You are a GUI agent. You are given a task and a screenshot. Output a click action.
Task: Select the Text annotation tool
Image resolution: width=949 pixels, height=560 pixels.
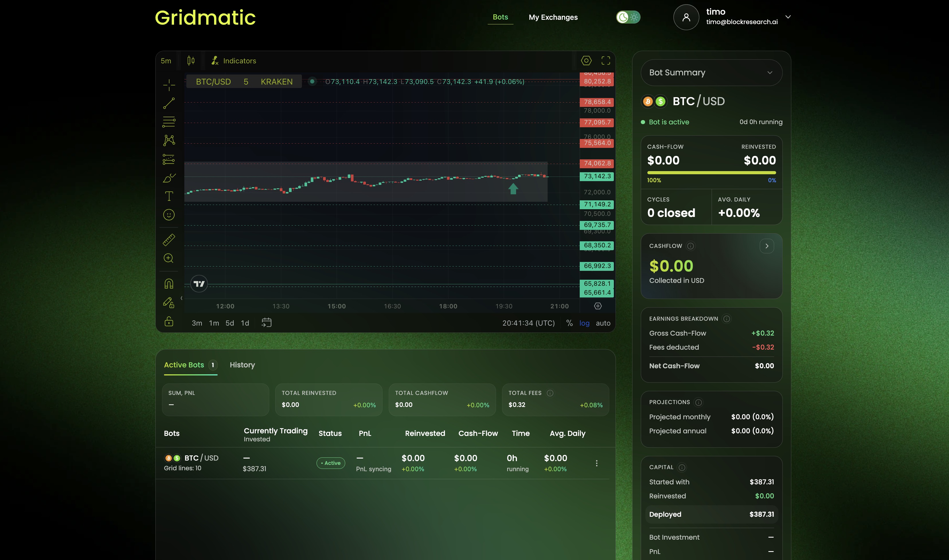(x=169, y=196)
